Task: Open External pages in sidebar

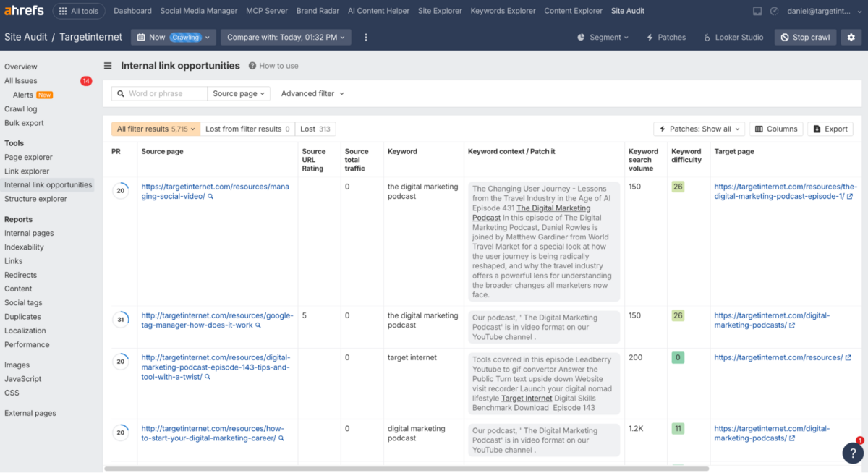Action: pyautogui.click(x=30, y=414)
